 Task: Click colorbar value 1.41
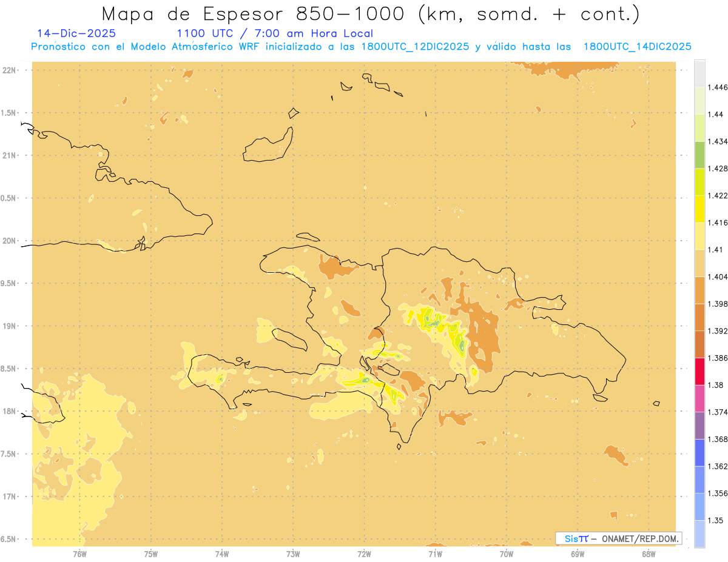coord(715,250)
